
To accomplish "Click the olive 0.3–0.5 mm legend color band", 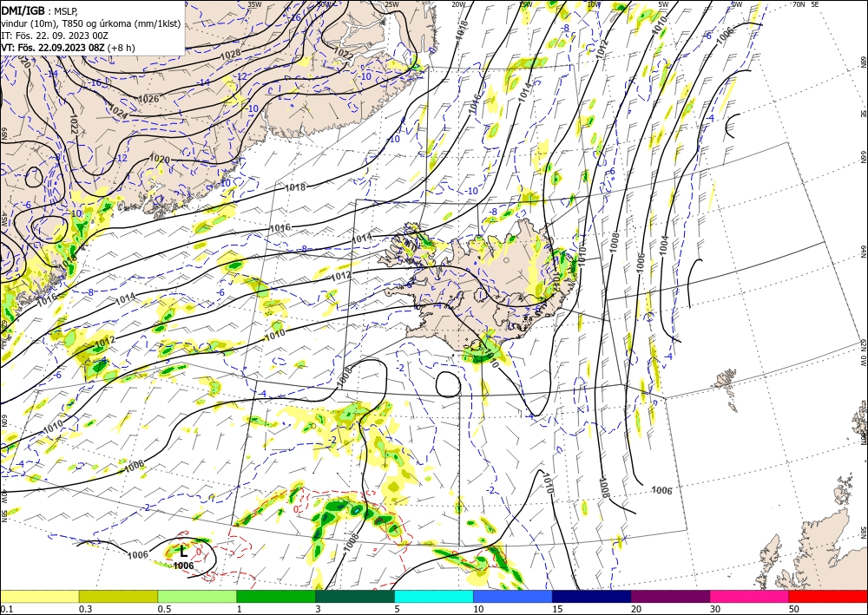I will 118,596.
